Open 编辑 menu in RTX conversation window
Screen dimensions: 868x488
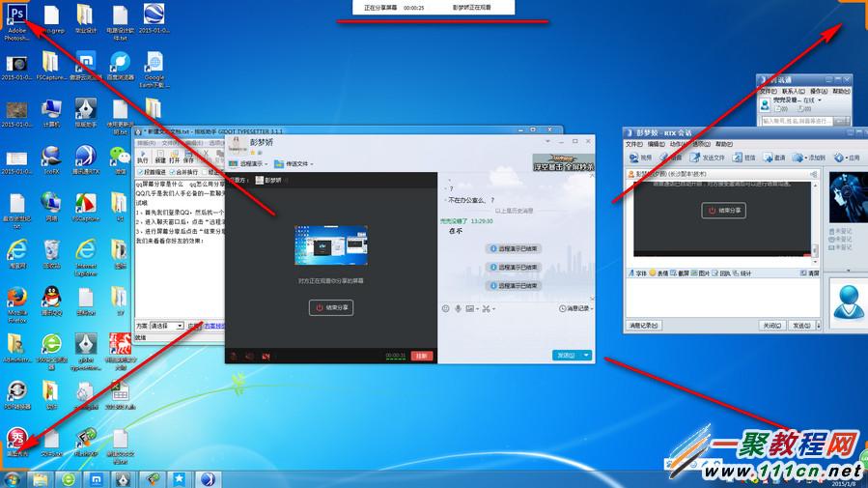pos(656,144)
